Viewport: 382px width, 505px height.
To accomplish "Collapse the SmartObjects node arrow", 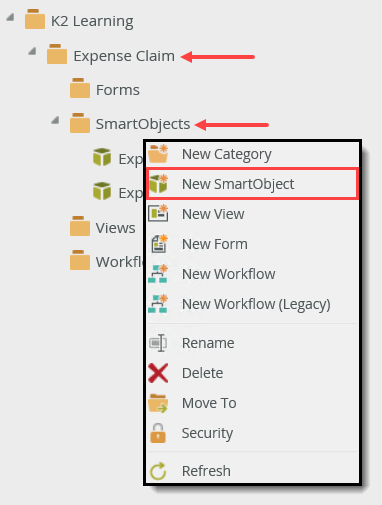I will 55,120.
